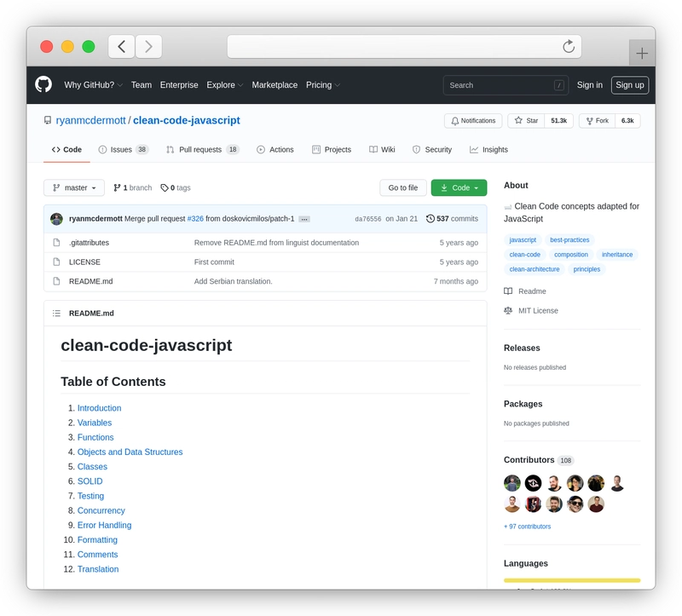This screenshot has width=682, height=616.
Task: Click the Sign up button
Action: [630, 85]
